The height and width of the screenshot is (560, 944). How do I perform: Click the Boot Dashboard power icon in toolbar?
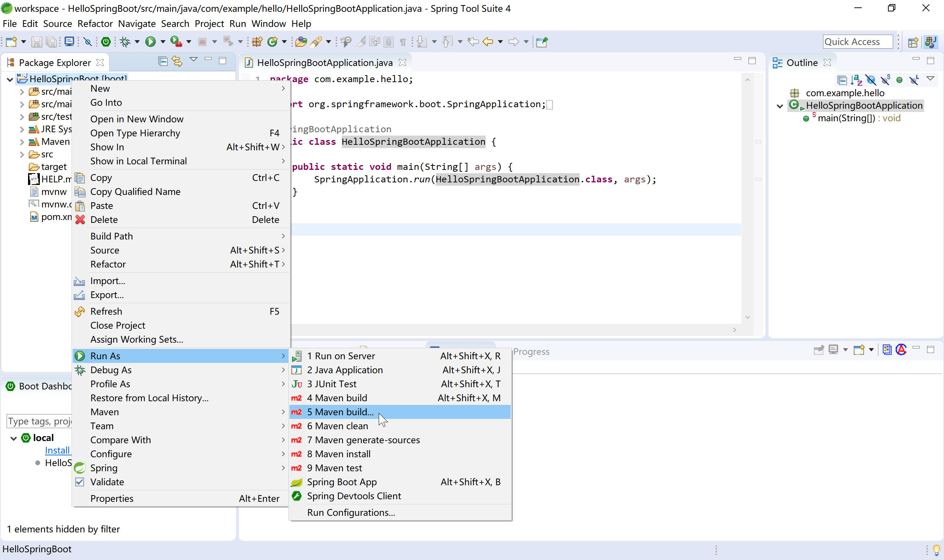click(x=106, y=42)
